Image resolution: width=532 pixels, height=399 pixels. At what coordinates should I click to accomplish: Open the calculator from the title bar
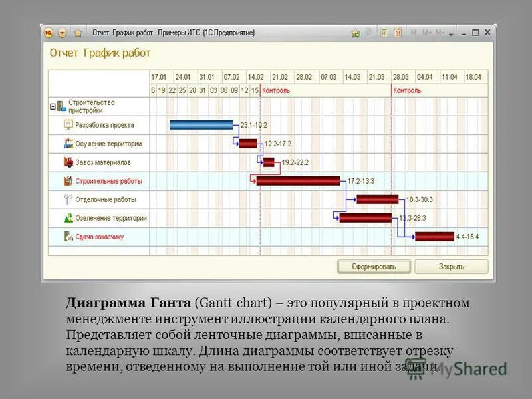pyautogui.click(x=384, y=31)
